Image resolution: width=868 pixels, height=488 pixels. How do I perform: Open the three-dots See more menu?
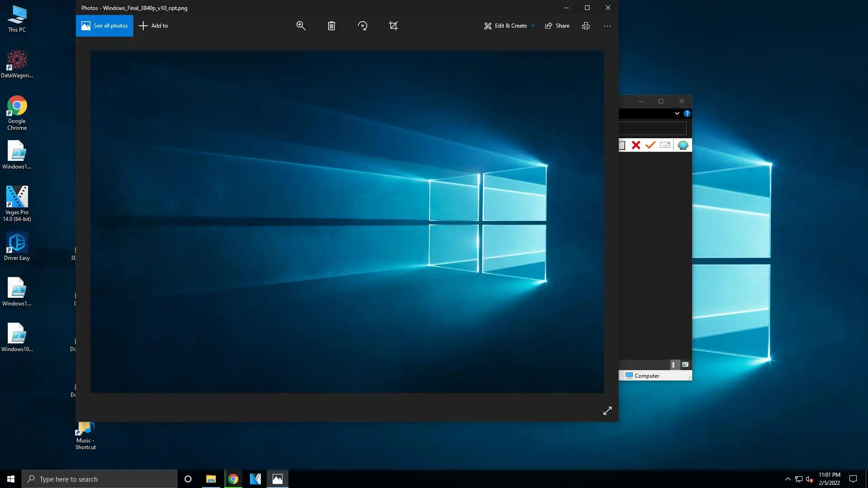point(608,26)
